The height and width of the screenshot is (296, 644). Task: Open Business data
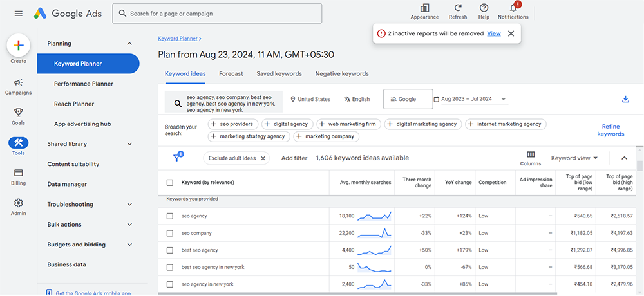pyautogui.click(x=67, y=265)
